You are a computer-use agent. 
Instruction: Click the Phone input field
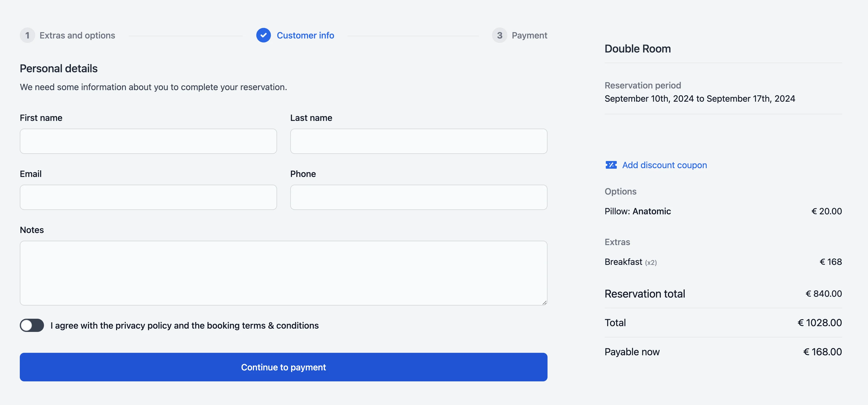(419, 197)
